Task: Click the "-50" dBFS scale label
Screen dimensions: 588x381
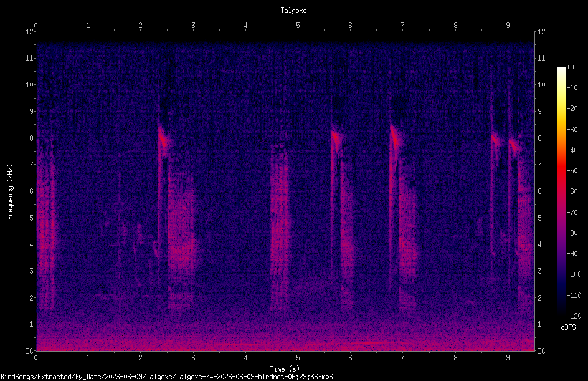Action: [572, 171]
